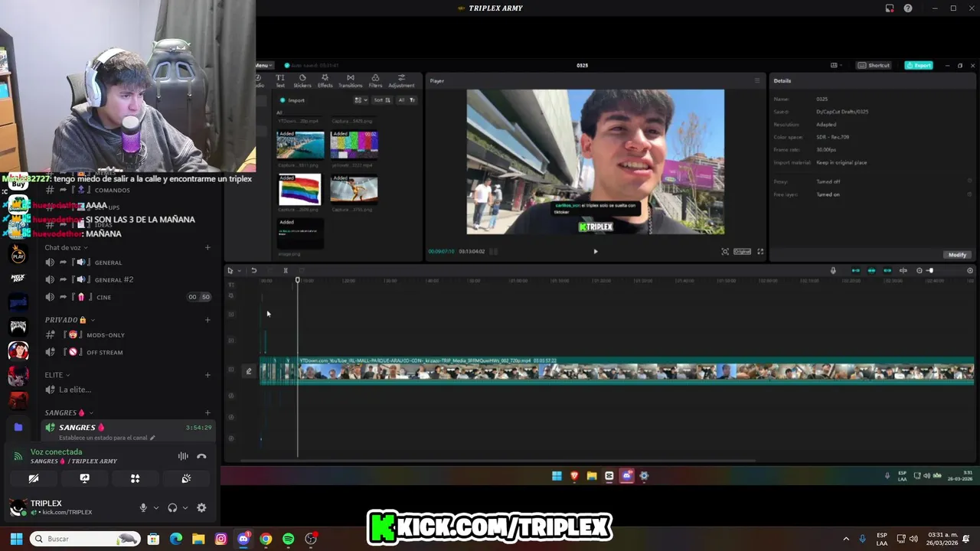
Task: Collapse the PRIVADO category
Action: coord(70,320)
